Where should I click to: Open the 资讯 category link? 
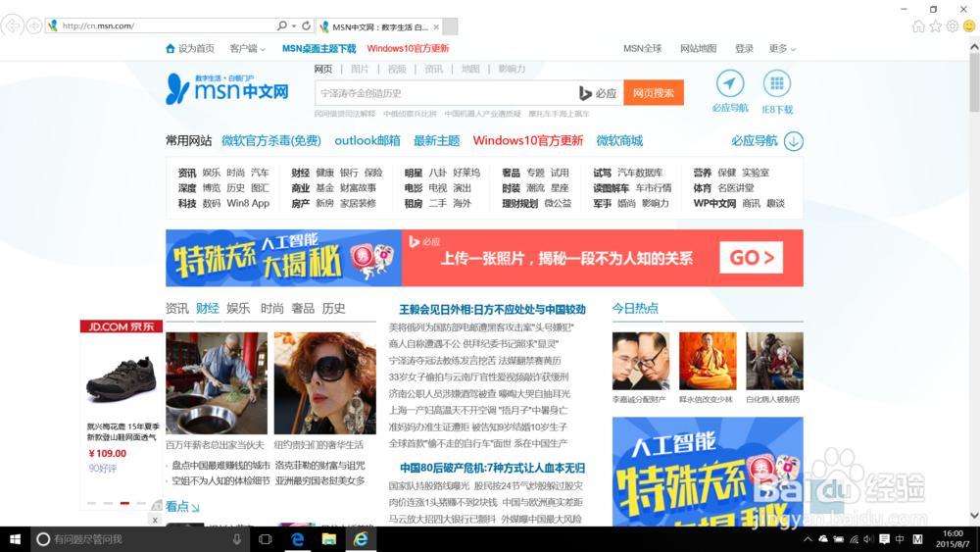click(187, 173)
